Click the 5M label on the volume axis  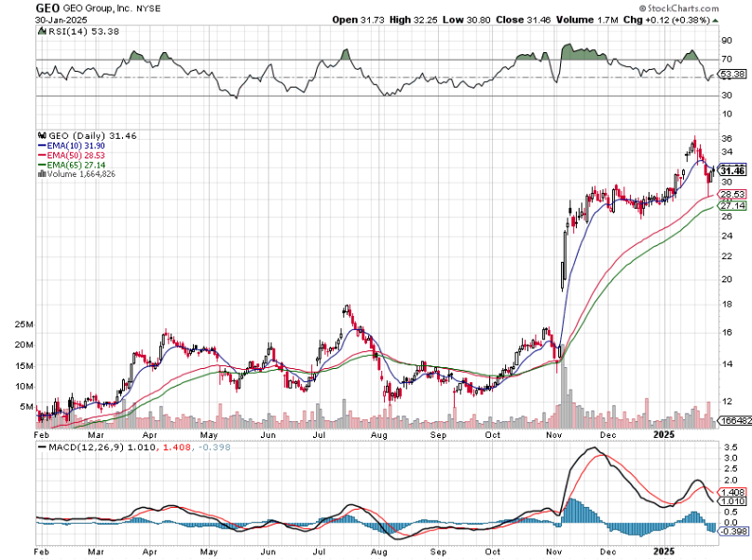coord(27,407)
